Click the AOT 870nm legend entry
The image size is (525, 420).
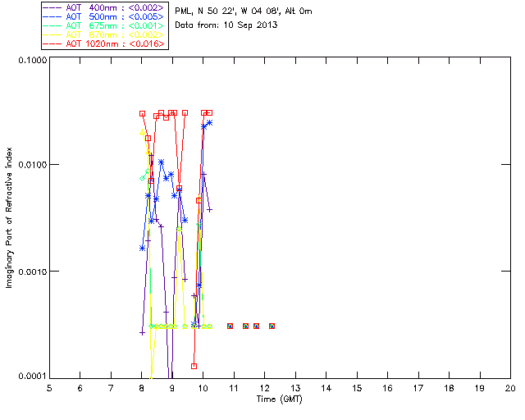point(104,34)
